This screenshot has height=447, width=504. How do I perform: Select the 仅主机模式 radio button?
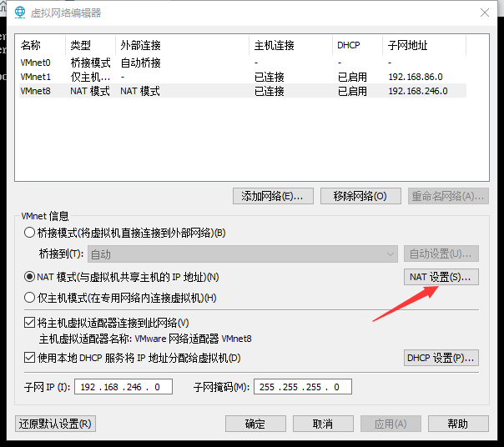(30, 298)
